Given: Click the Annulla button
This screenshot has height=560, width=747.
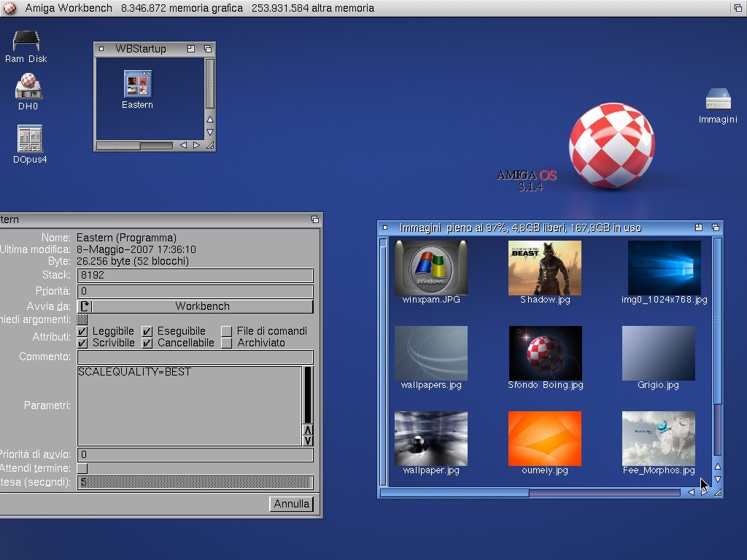Looking at the screenshot, I should click(292, 504).
